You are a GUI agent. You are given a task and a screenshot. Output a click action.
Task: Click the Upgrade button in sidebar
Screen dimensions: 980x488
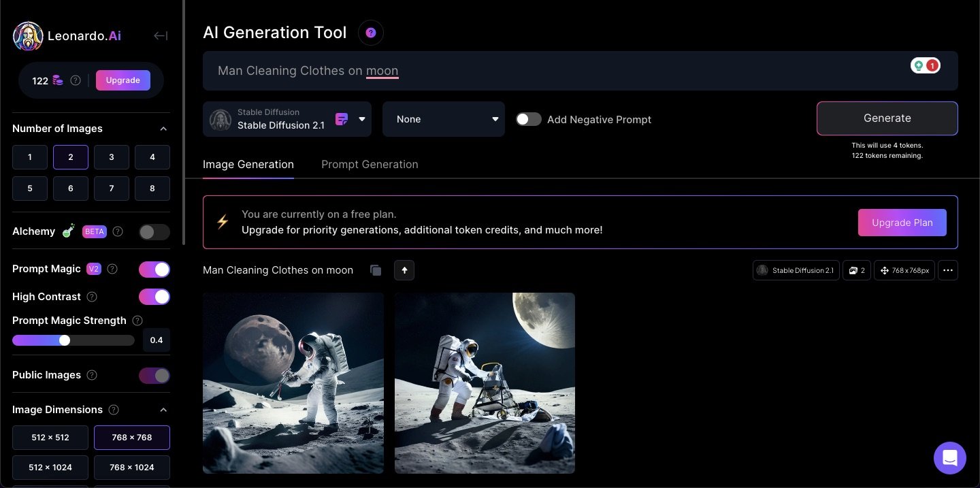point(123,80)
